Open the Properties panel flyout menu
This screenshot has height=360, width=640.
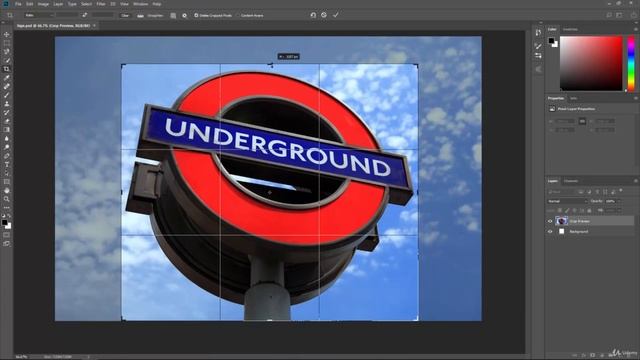tap(636, 98)
